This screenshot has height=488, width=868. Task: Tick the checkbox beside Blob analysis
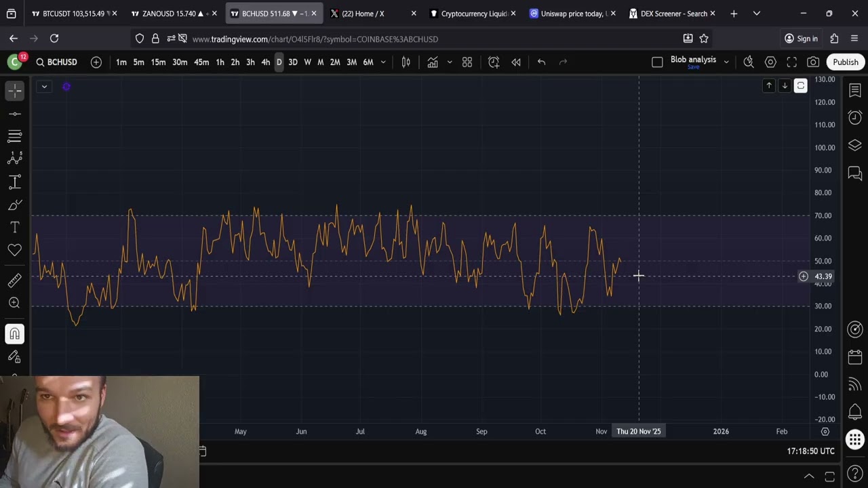(657, 62)
